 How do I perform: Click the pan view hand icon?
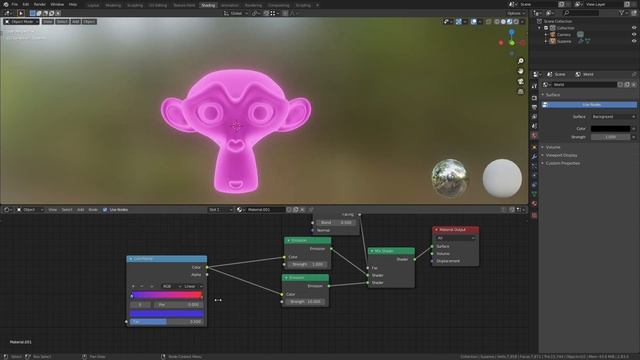point(521,71)
